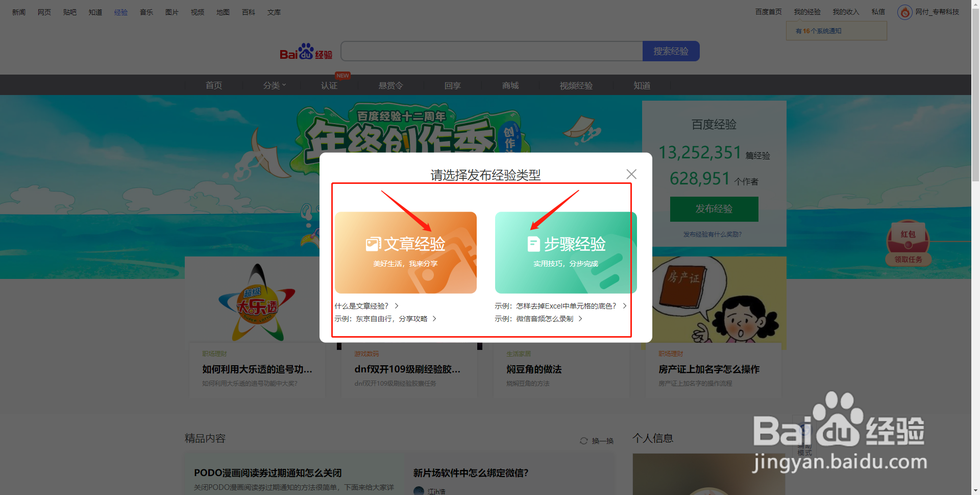Click arrow beside 微信音频怎么录制
Image resolution: width=980 pixels, height=495 pixels.
pos(580,319)
